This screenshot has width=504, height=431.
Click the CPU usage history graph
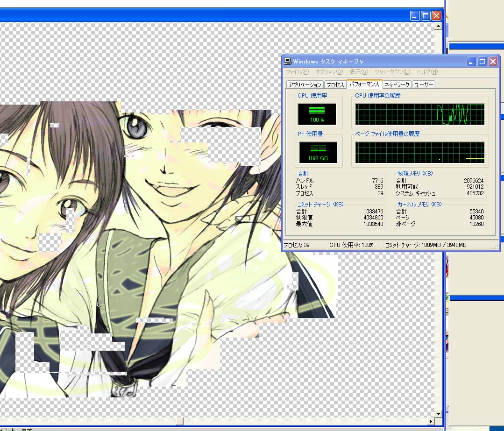(x=420, y=114)
